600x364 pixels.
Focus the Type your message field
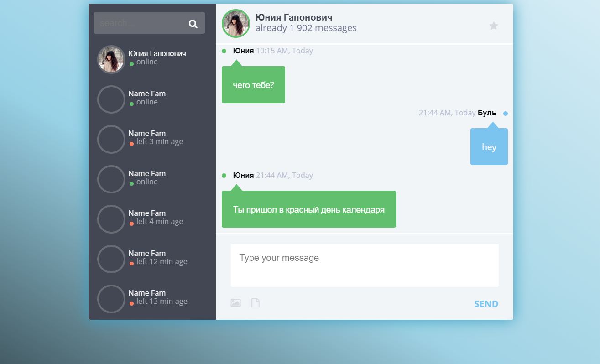tap(365, 265)
